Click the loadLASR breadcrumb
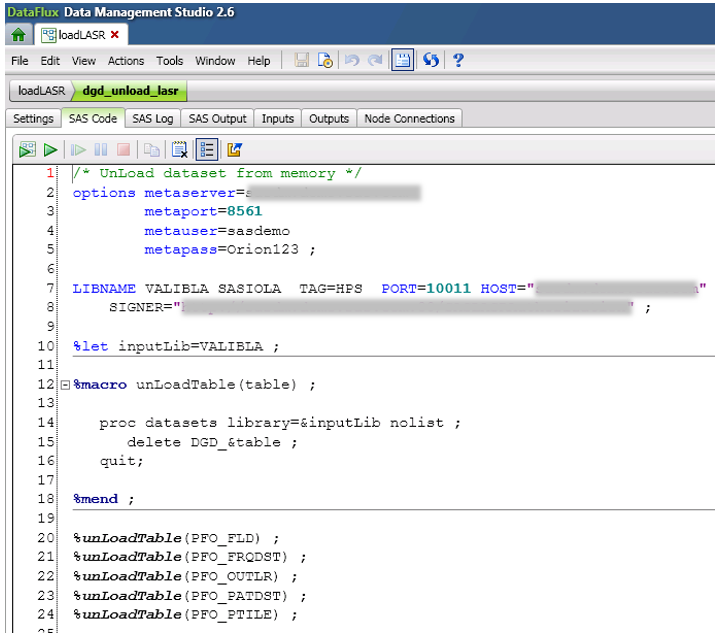 click(x=41, y=90)
